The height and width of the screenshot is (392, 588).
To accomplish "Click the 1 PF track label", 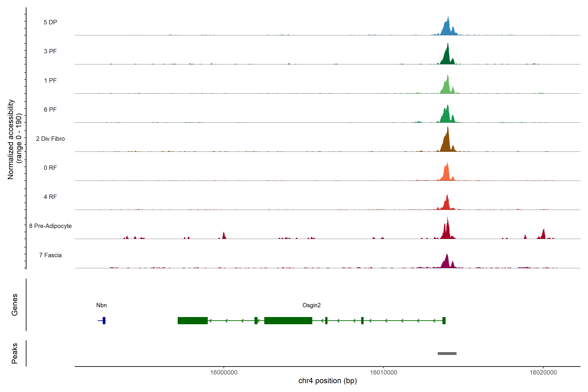I will coord(50,81).
